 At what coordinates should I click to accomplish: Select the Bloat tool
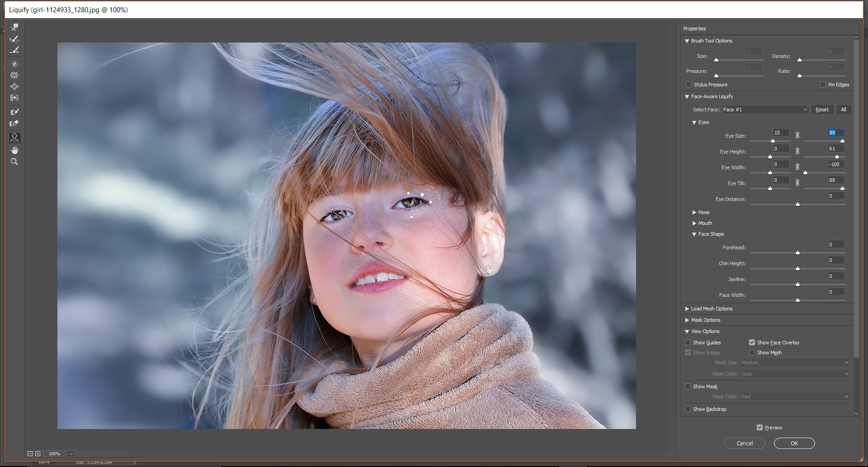click(x=14, y=86)
